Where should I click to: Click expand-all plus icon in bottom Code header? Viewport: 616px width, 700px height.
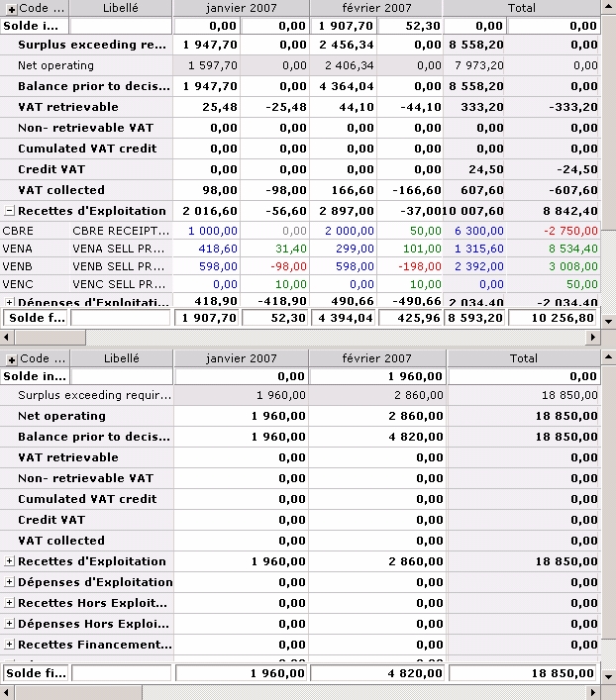tap(11, 358)
